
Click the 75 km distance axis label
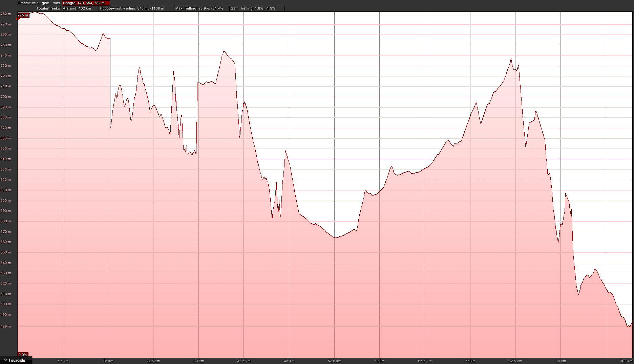coord(470,361)
